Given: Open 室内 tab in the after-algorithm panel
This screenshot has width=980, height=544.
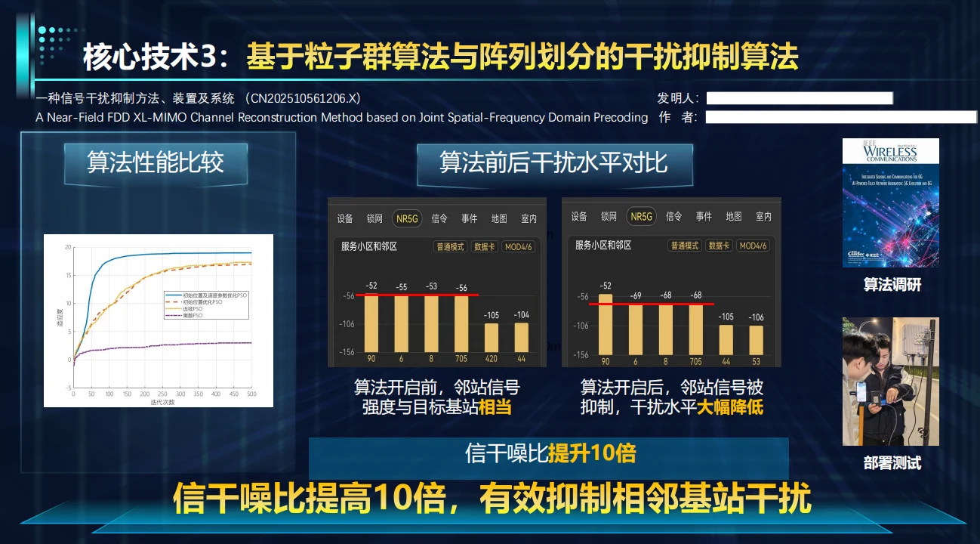Looking at the screenshot, I should click(x=764, y=216).
